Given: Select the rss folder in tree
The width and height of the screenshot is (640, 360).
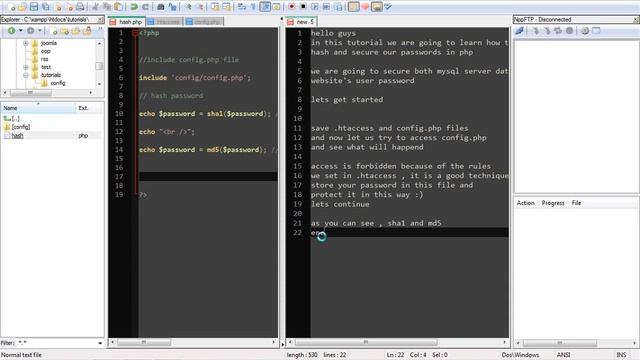Looking at the screenshot, I should [44, 59].
